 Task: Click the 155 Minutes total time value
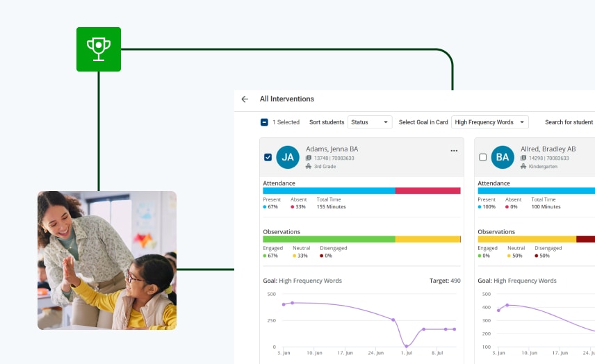coord(332,206)
